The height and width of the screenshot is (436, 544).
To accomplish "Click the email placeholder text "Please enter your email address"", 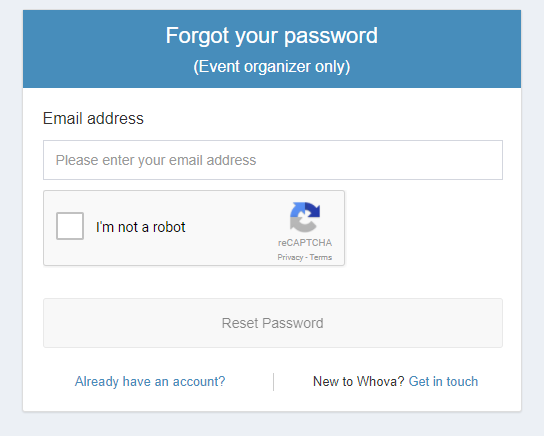I will coord(156,160).
